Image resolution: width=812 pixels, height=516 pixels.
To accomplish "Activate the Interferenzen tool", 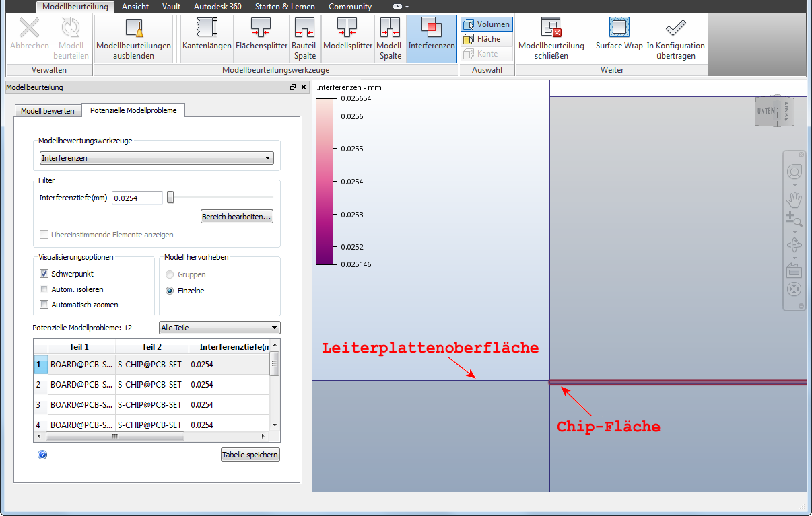I will [432, 38].
